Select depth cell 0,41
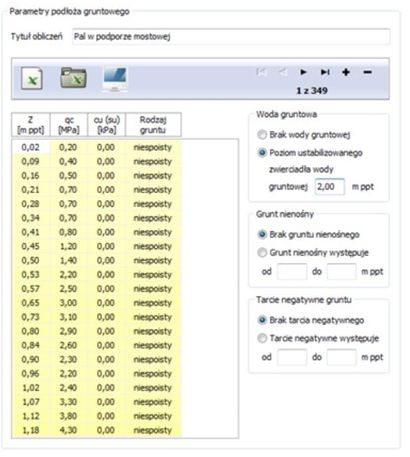 30,232
